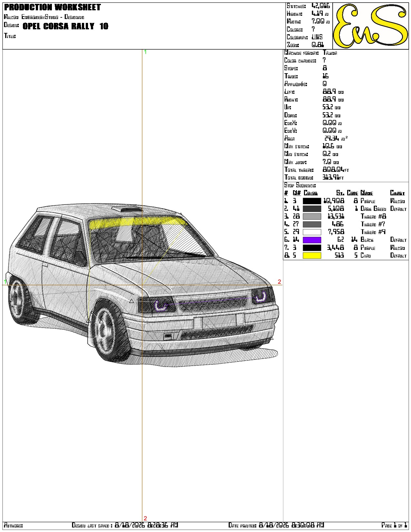
Task: Click the 'Color' column header
Action: (x=310, y=193)
